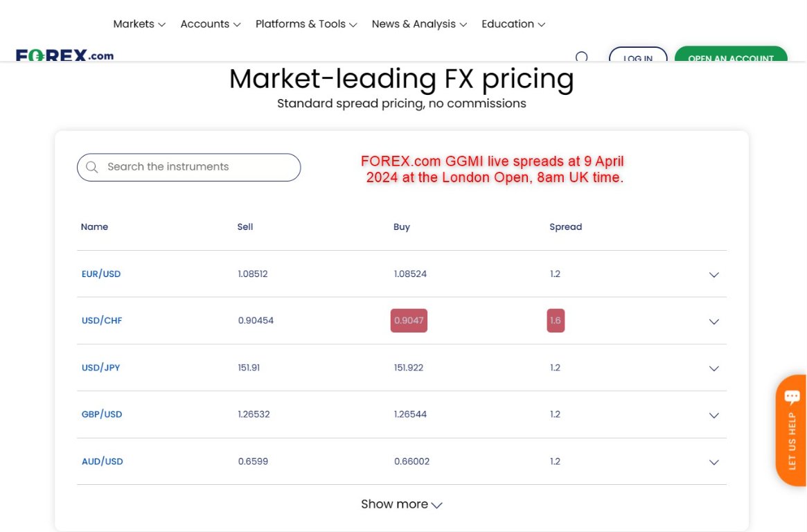Expand the Show more instrument list
This screenshot has height=532, width=807.
tap(401, 504)
